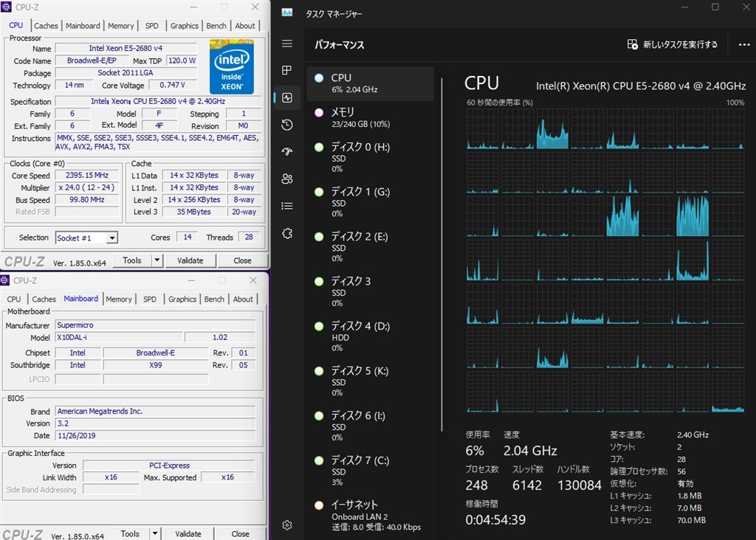Screen dimensions: 756x540
Task: Click Tools button in lower CPU-Z window
Action: (x=130, y=534)
